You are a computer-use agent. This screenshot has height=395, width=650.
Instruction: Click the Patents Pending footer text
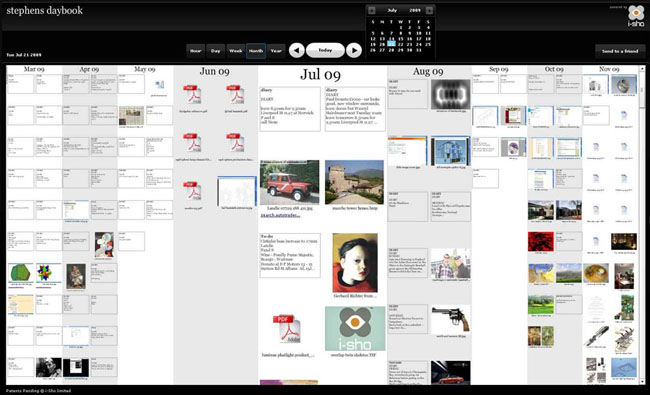coord(38,390)
